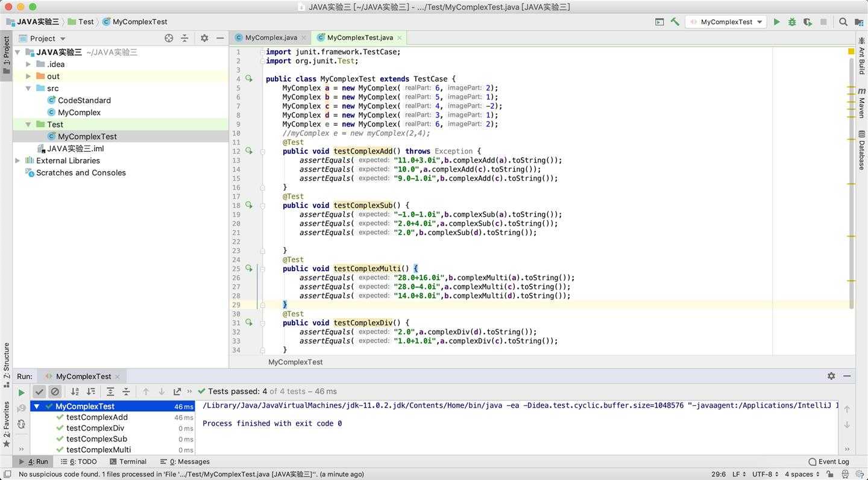The height and width of the screenshot is (480, 868).
Task: Open the Messages tool window tab
Action: pyautogui.click(x=184, y=461)
